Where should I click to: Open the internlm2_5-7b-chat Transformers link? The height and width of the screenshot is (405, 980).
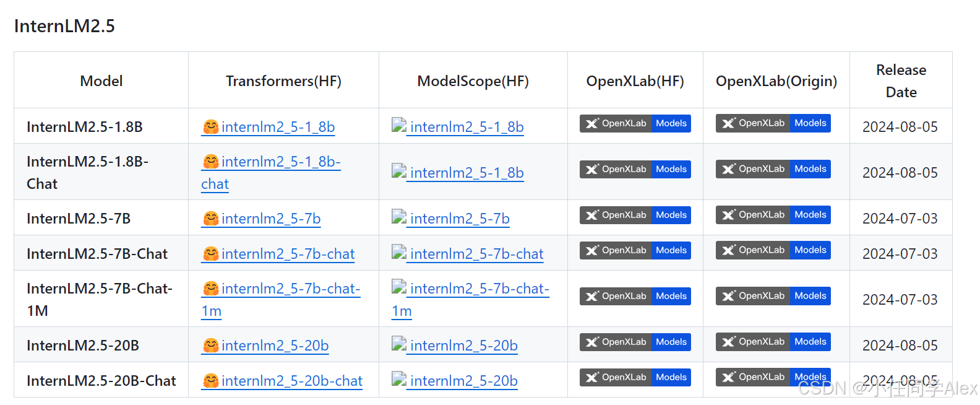pyautogui.click(x=288, y=254)
